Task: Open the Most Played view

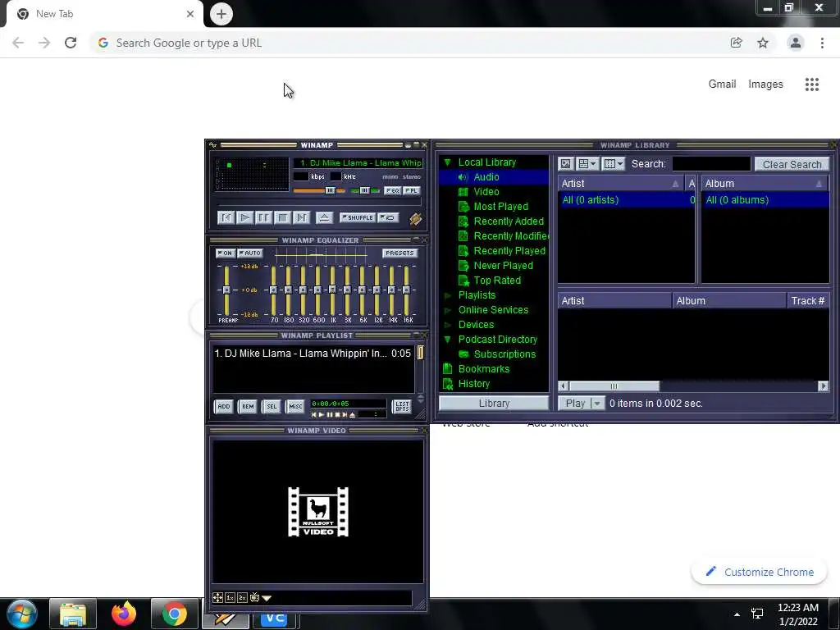Action: tap(500, 207)
